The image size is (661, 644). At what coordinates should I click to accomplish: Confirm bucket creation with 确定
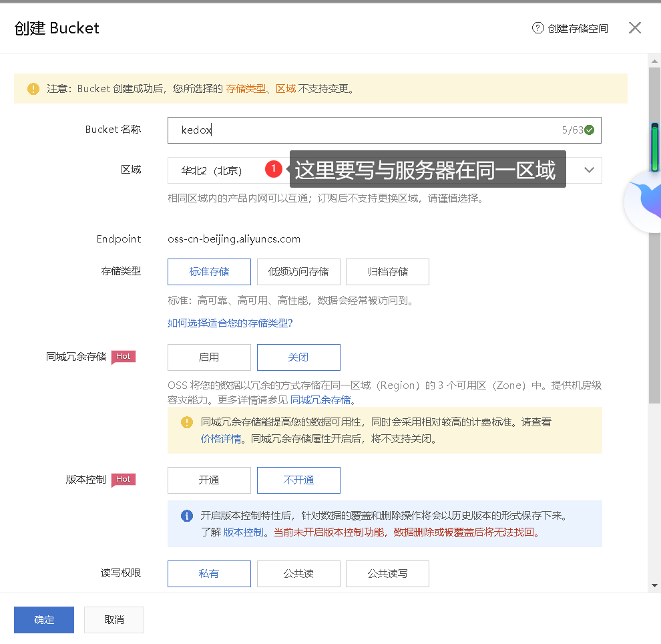pos(44,619)
